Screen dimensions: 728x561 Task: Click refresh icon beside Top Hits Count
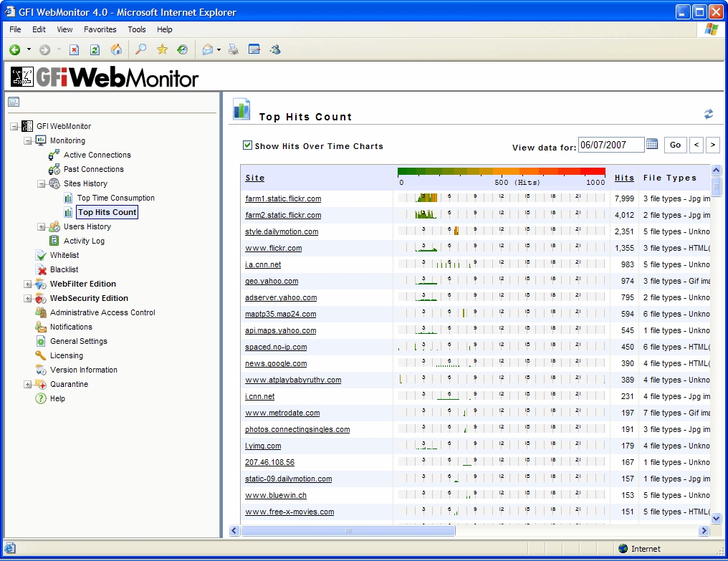click(x=708, y=114)
